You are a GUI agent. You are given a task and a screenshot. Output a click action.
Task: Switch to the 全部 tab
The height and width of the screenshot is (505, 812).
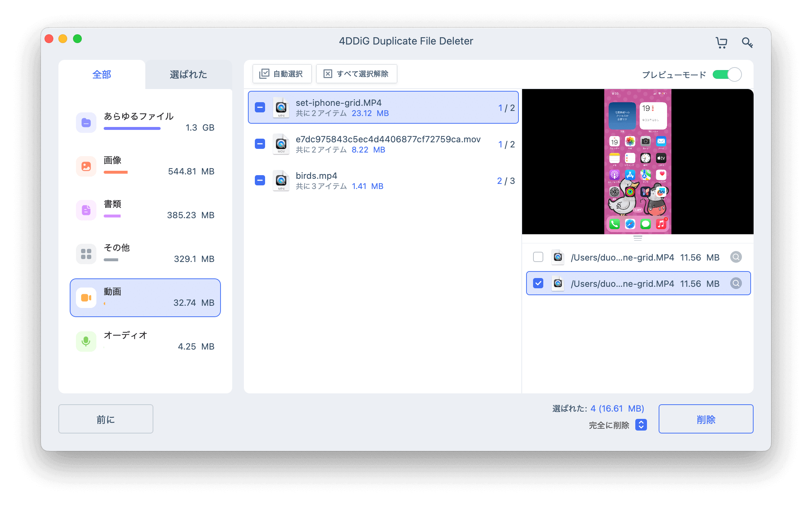click(102, 74)
